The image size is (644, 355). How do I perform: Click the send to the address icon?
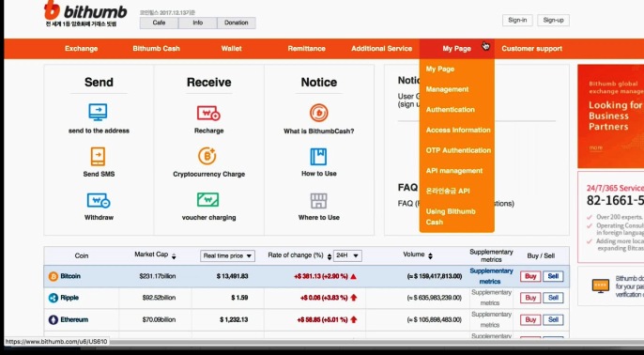click(x=99, y=112)
